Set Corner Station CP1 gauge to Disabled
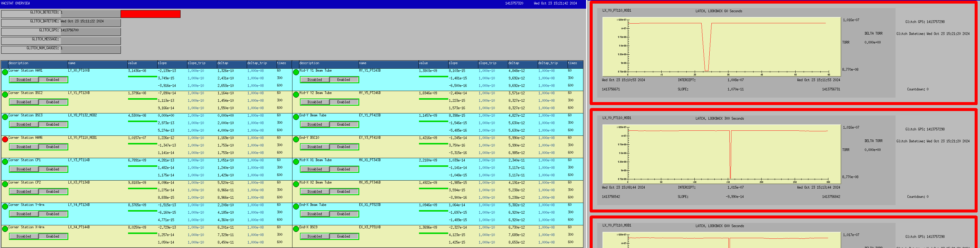The image size is (980, 248). (24, 169)
